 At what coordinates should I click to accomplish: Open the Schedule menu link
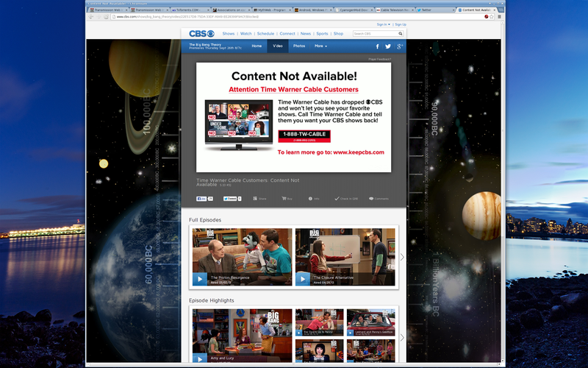(265, 34)
